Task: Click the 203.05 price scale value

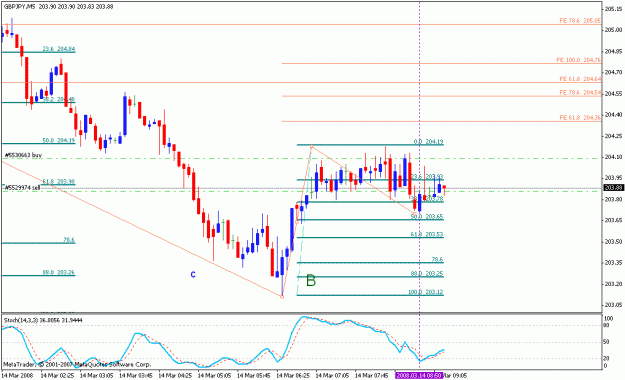Action: 613,305
